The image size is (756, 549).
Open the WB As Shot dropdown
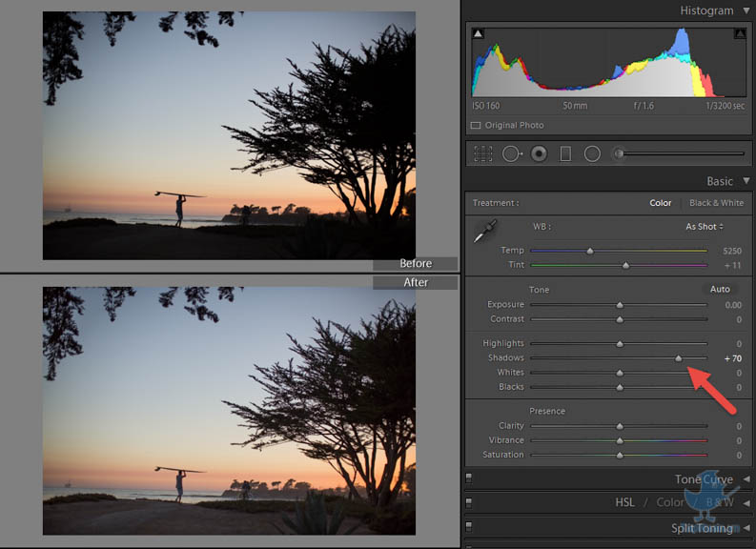pos(705,227)
